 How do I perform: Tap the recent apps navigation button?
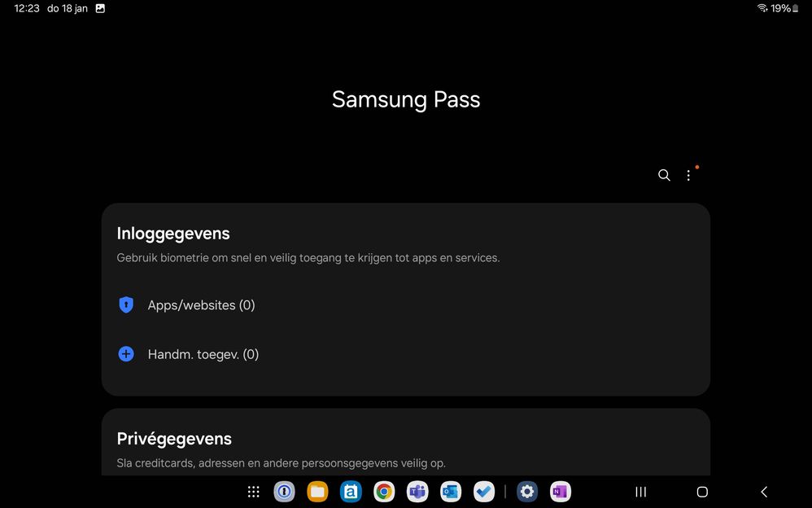point(641,492)
